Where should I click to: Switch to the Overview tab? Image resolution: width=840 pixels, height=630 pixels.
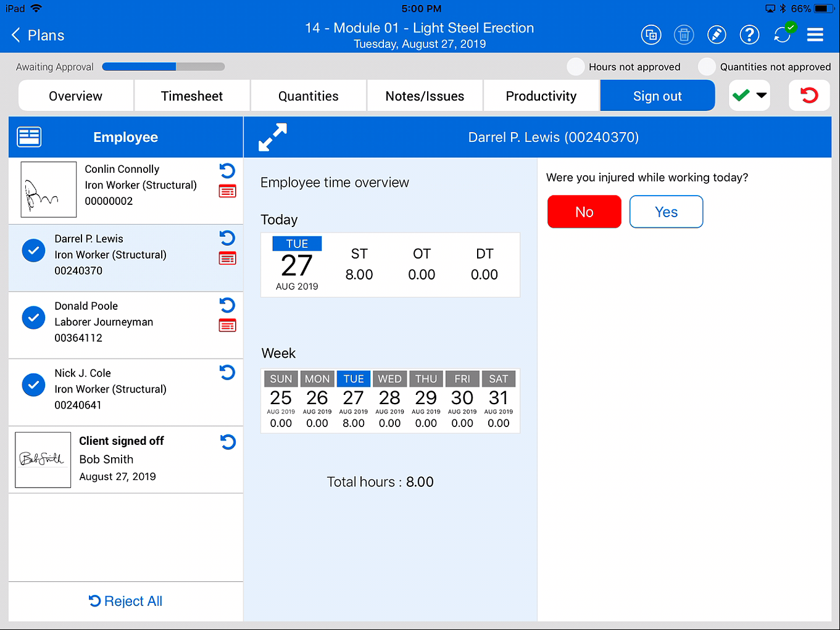pyautogui.click(x=76, y=96)
